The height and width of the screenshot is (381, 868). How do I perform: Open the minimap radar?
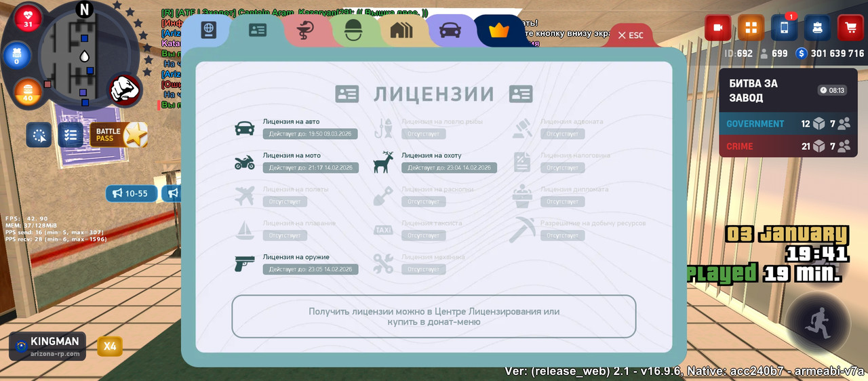[x=85, y=58]
